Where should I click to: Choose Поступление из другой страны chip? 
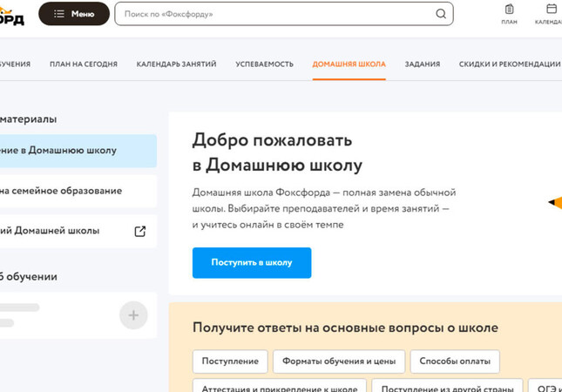pos(447,386)
